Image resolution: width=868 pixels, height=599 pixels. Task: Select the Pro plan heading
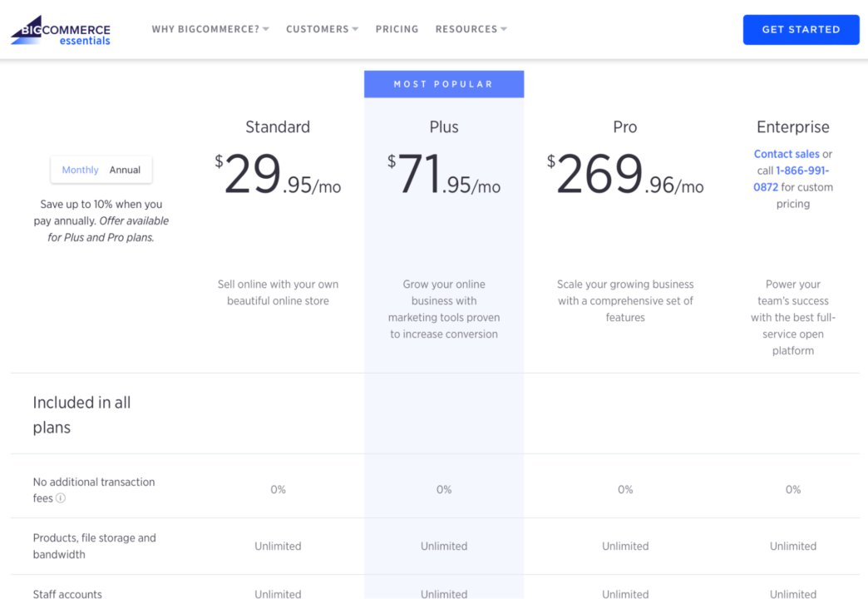625,127
